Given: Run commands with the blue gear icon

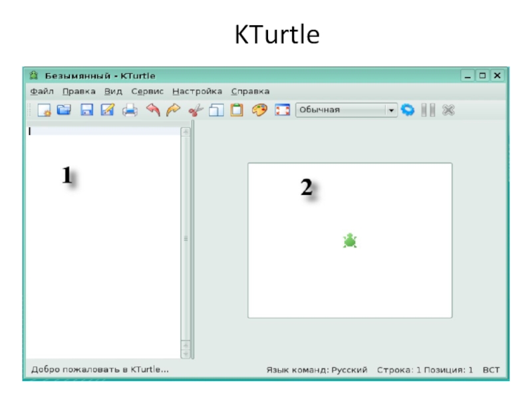Looking at the screenshot, I should click(408, 110).
